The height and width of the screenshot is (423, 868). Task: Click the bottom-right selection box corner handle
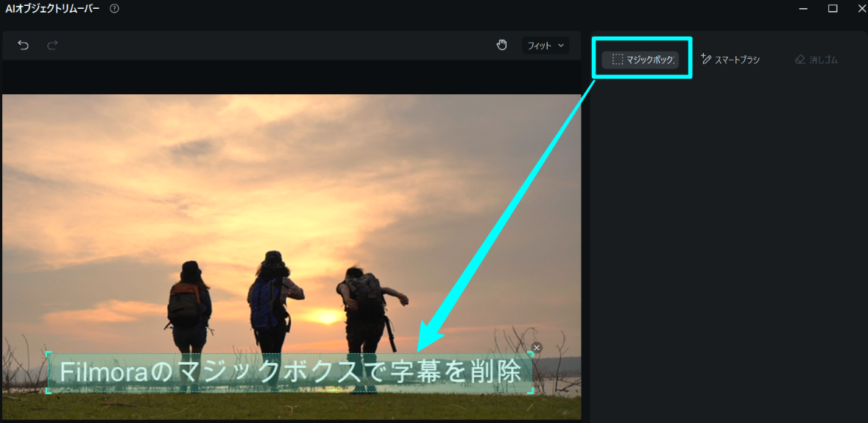pyautogui.click(x=532, y=391)
